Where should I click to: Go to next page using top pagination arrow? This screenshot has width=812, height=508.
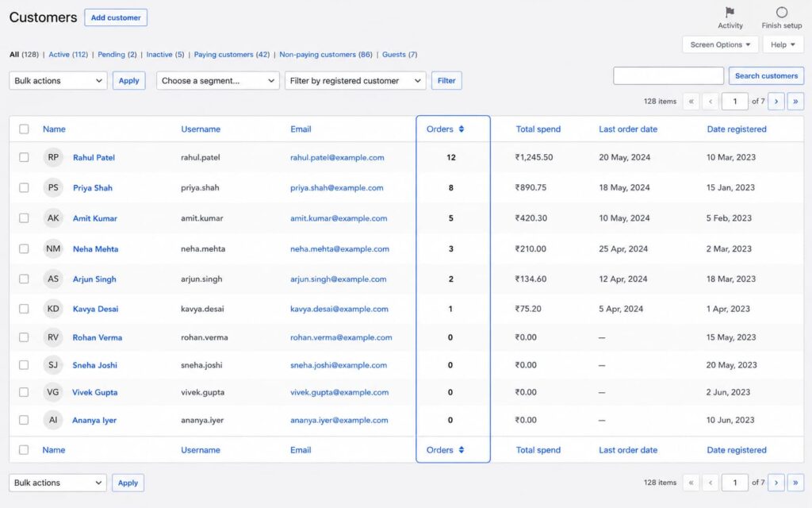point(776,101)
